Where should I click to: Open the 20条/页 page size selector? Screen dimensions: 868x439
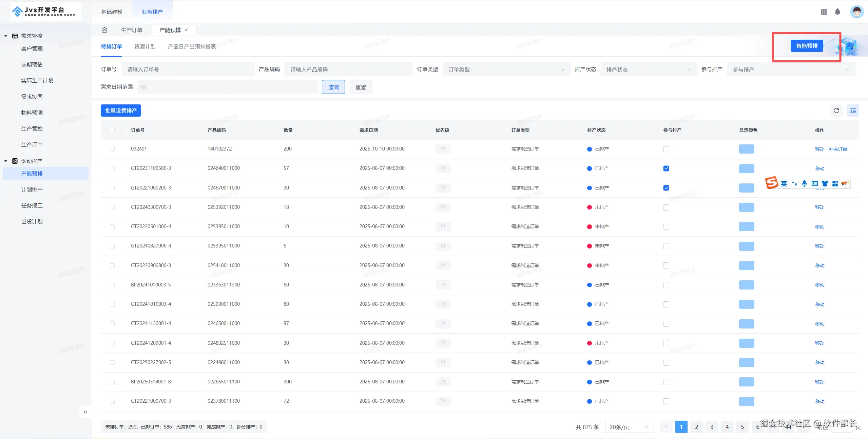[629, 427]
